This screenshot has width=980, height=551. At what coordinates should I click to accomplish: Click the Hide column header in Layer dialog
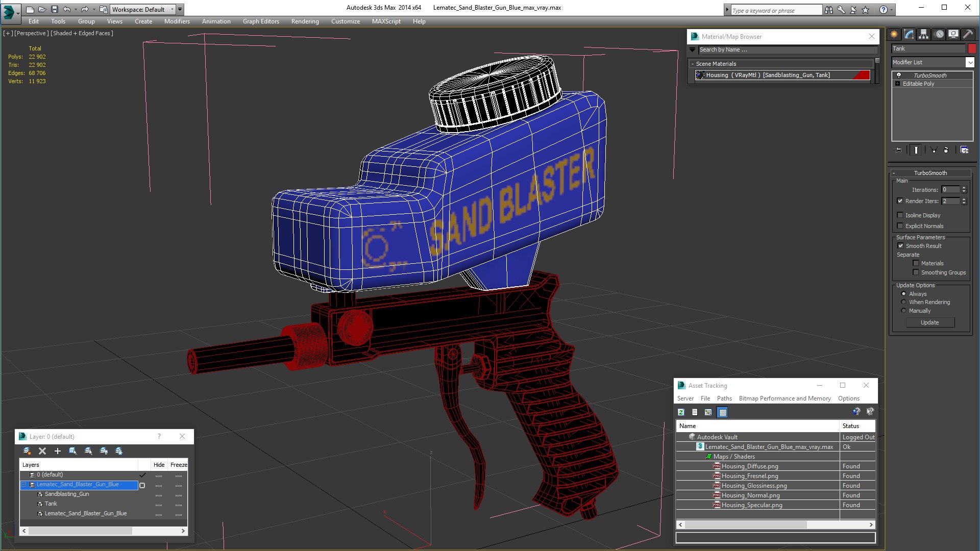pyautogui.click(x=159, y=465)
